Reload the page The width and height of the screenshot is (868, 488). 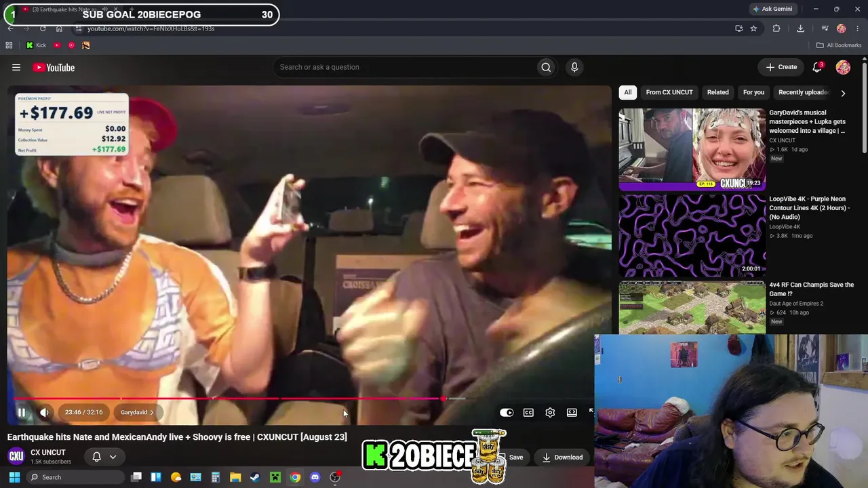coord(43,28)
